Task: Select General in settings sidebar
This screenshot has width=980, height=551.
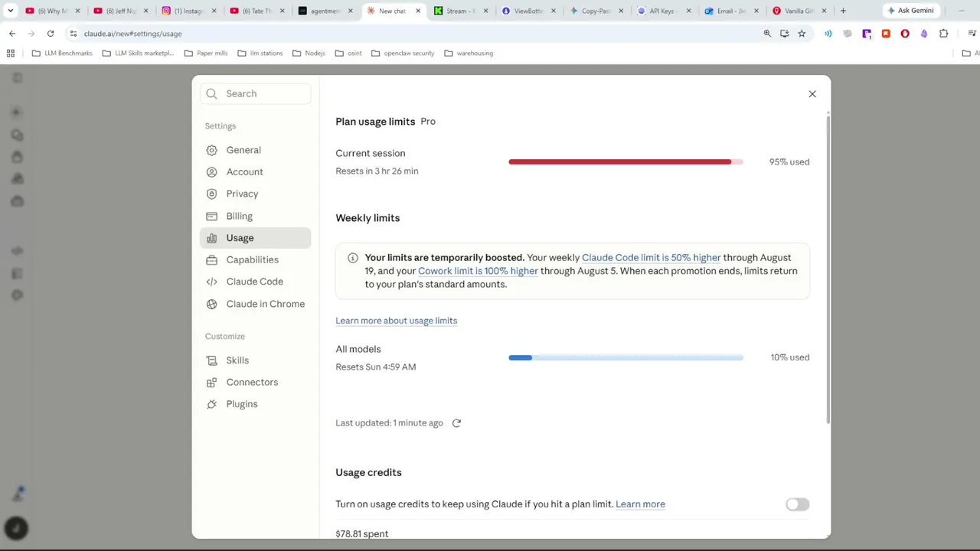Action: [x=255, y=150]
